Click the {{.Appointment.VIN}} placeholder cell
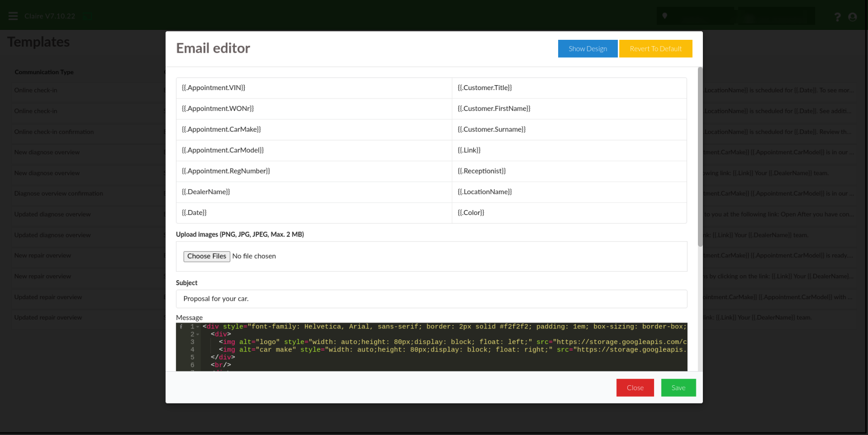Viewport: 868px width, 435px height. tap(313, 88)
